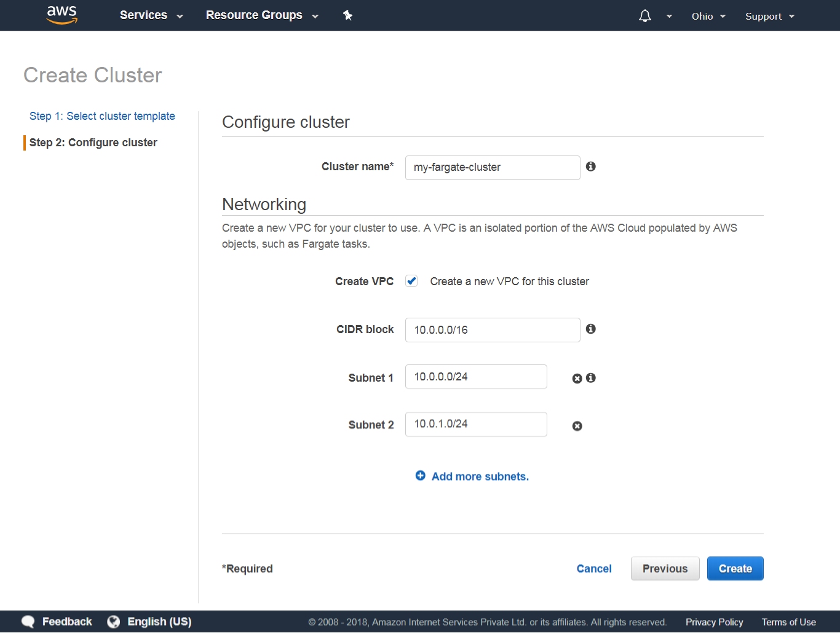This screenshot has height=633, width=840.
Task: Open the notifications bell icon
Action: pyautogui.click(x=644, y=16)
